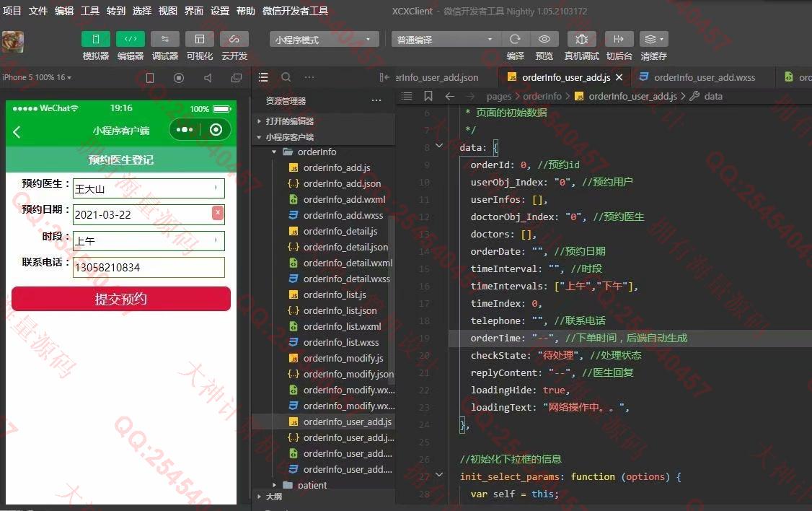Open the search panel magnifier icon
Viewport: 812px width, 511px height.
[286, 77]
